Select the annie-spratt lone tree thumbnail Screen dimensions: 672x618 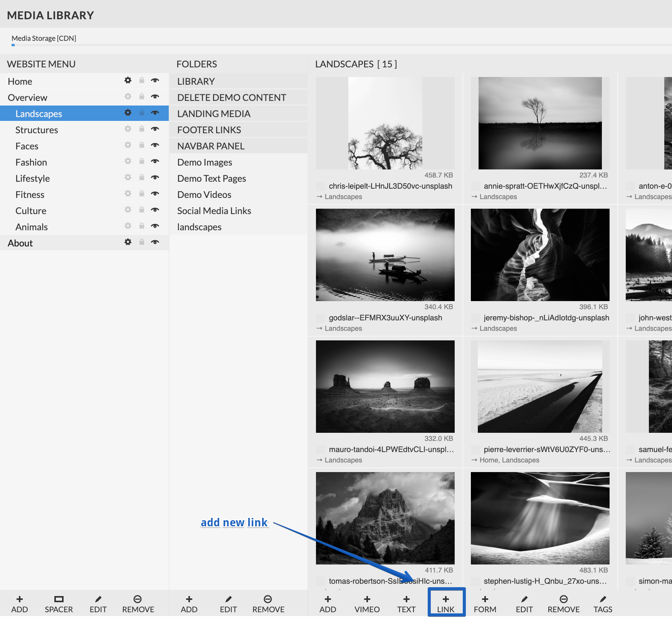tap(540, 123)
